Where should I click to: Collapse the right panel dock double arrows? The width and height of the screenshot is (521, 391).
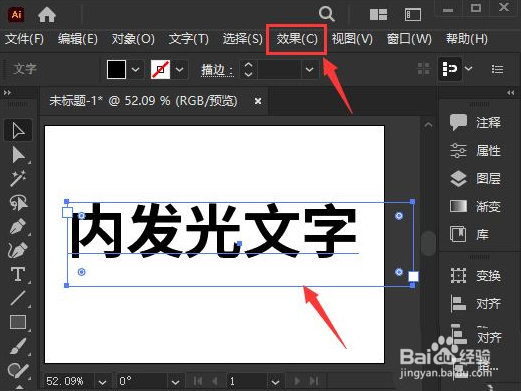[510, 93]
